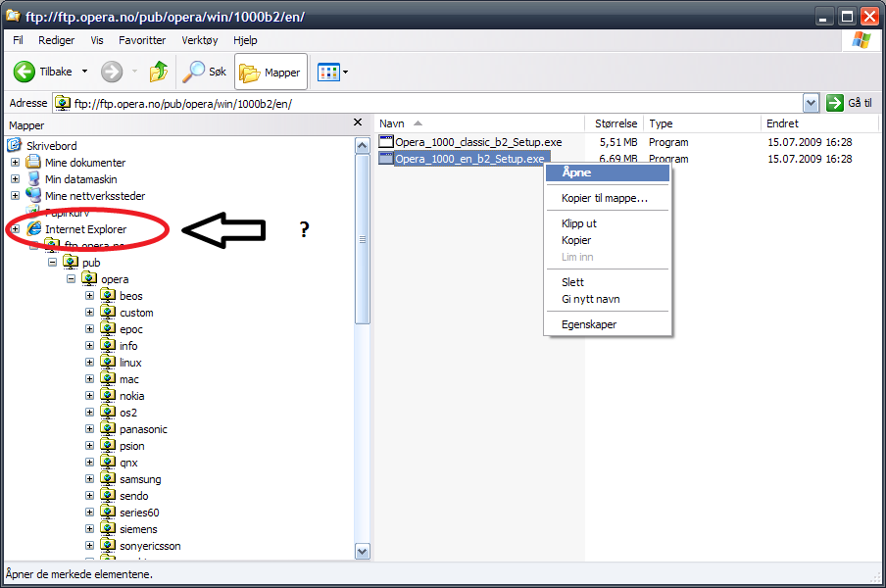
Task: Open Egenskaper from context menu
Action: (x=608, y=324)
